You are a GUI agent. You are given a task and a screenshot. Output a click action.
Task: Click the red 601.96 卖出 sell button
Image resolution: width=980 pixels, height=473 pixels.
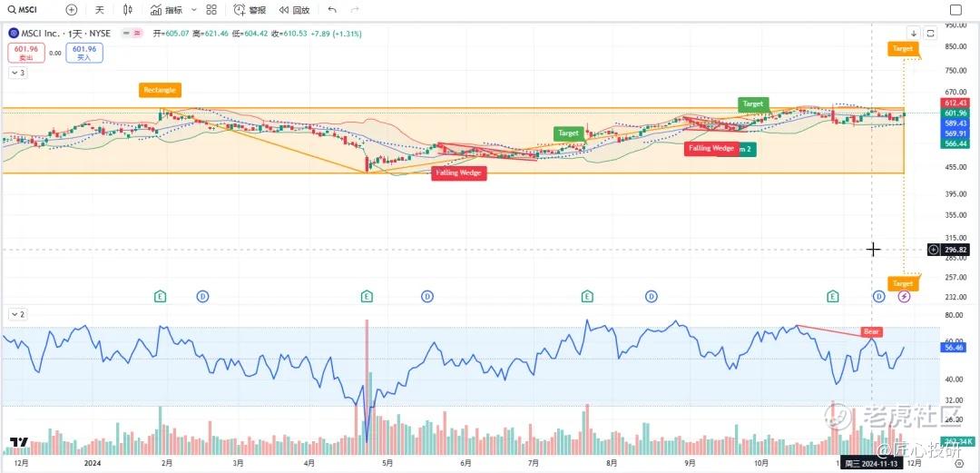pyautogui.click(x=27, y=53)
